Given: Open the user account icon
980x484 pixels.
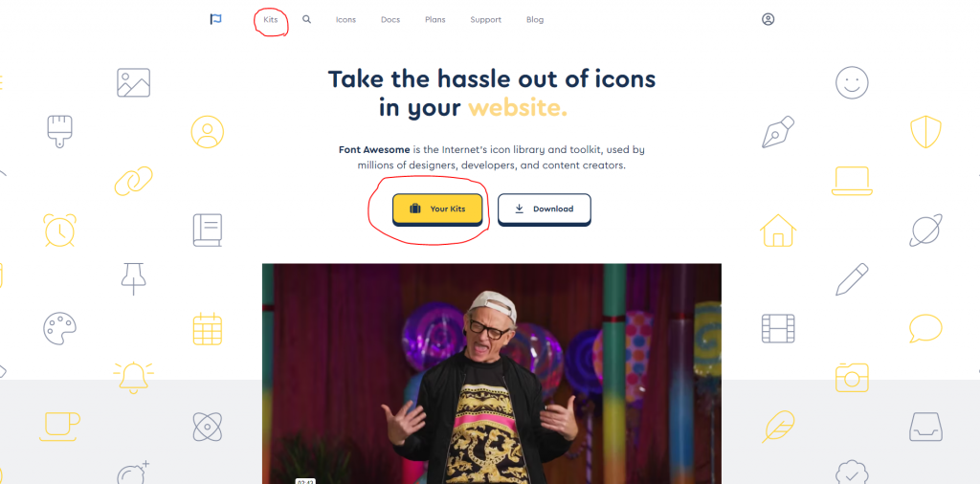Looking at the screenshot, I should coord(768,19).
